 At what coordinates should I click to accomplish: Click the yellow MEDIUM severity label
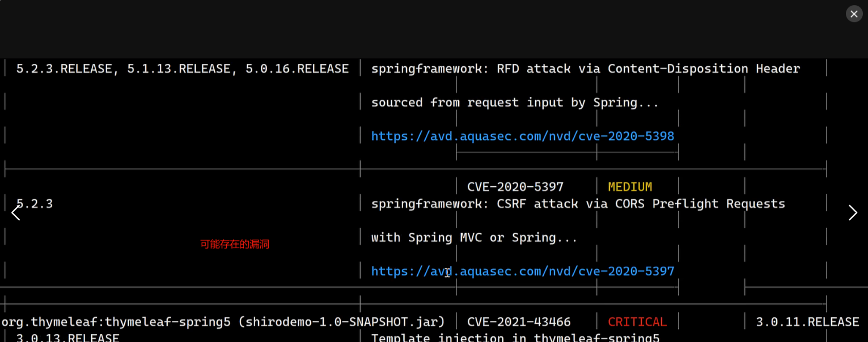630,187
